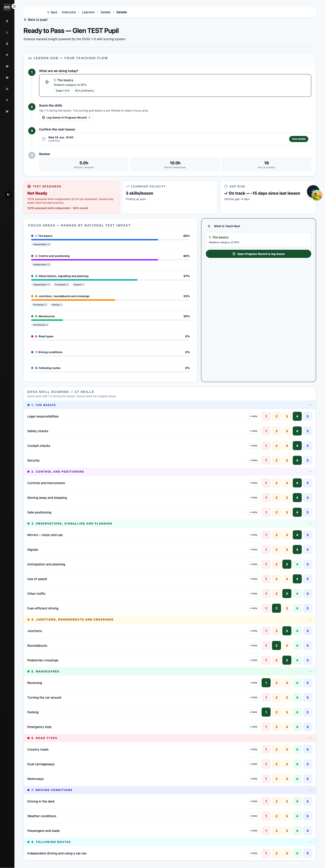
Task: Open the F item in the sidebar
Action: [x=7, y=100]
